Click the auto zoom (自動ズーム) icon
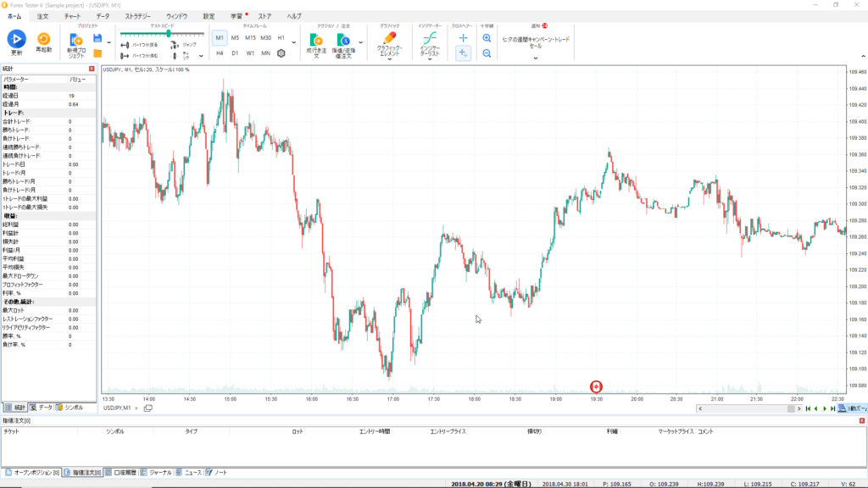The height and width of the screenshot is (488, 868). (x=842, y=408)
